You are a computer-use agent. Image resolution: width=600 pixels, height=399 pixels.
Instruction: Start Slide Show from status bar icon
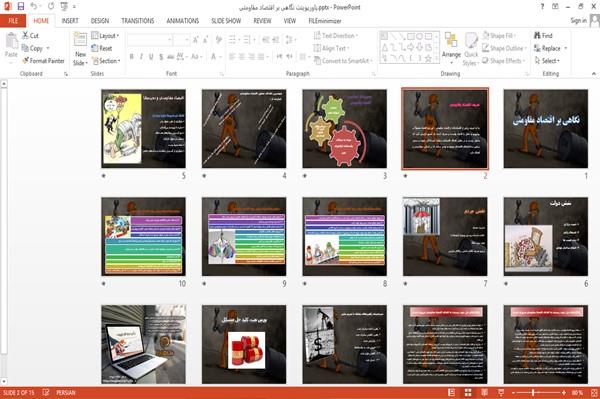(x=501, y=392)
